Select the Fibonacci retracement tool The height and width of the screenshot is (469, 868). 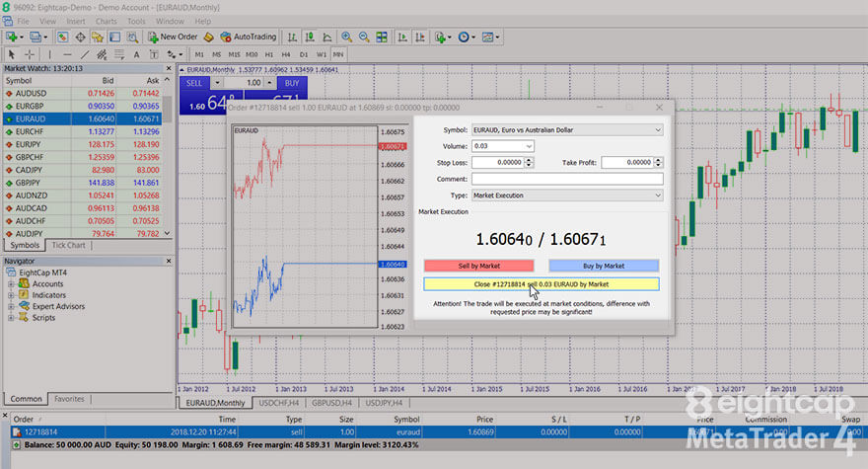pos(119,54)
